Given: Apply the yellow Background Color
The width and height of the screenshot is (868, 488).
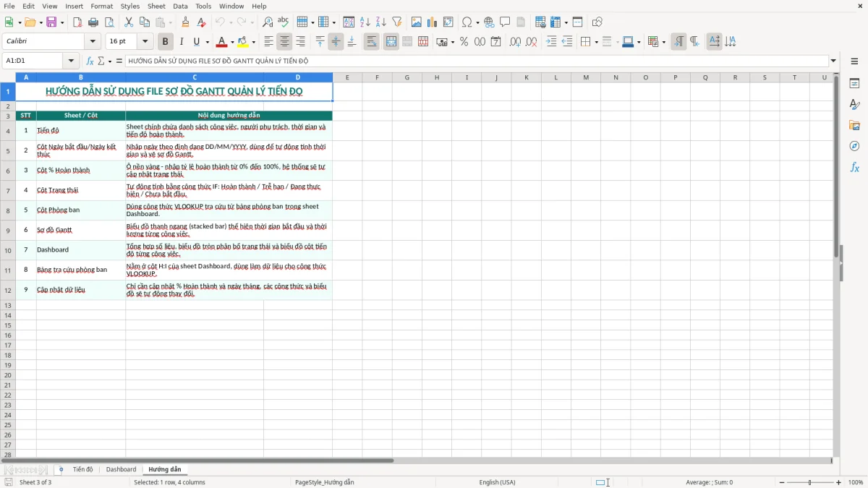Looking at the screenshot, I should (242, 42).
